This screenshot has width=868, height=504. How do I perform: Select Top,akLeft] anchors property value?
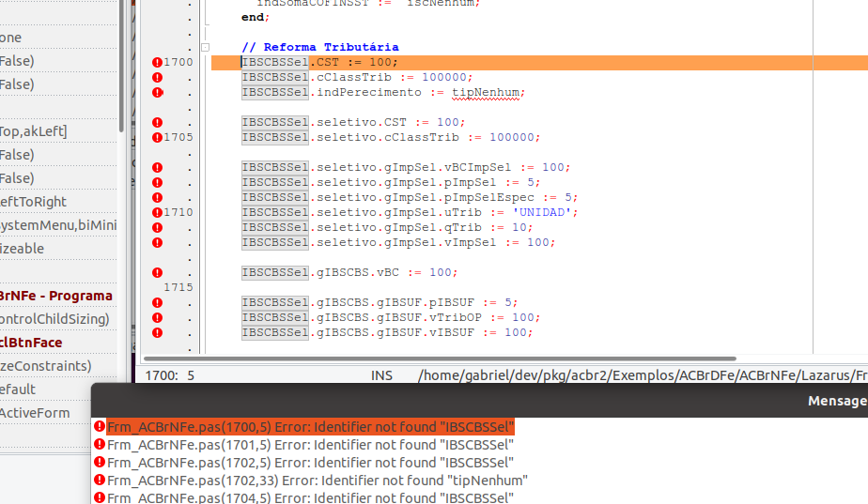(x=33, y=131)
